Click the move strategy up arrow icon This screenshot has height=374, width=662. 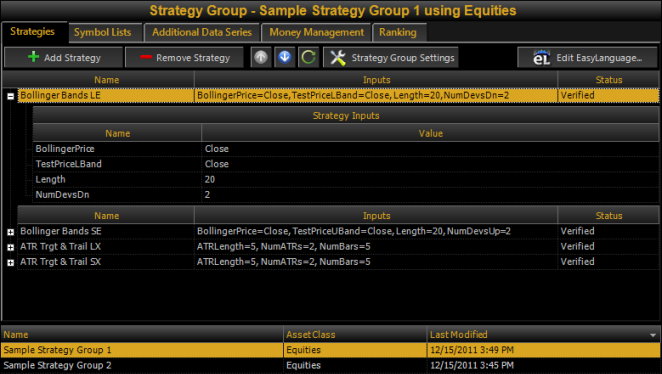pyautogui.click(x=260, y=57)
